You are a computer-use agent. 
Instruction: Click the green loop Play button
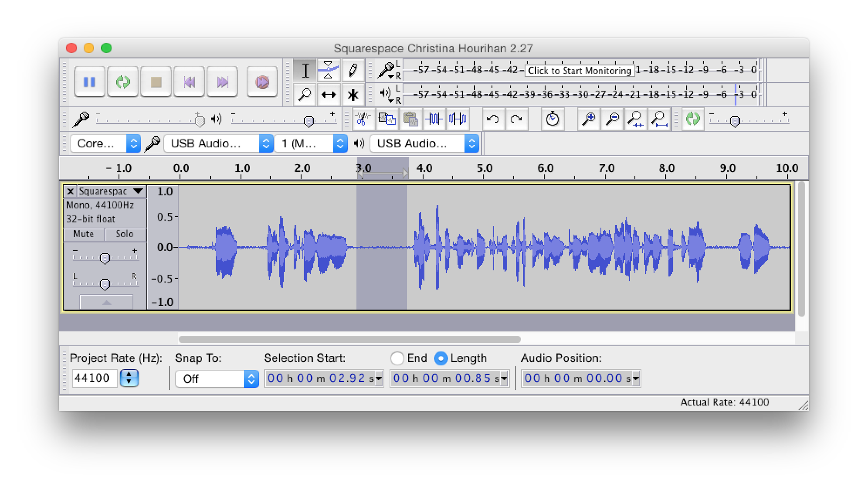pos(123,82)
